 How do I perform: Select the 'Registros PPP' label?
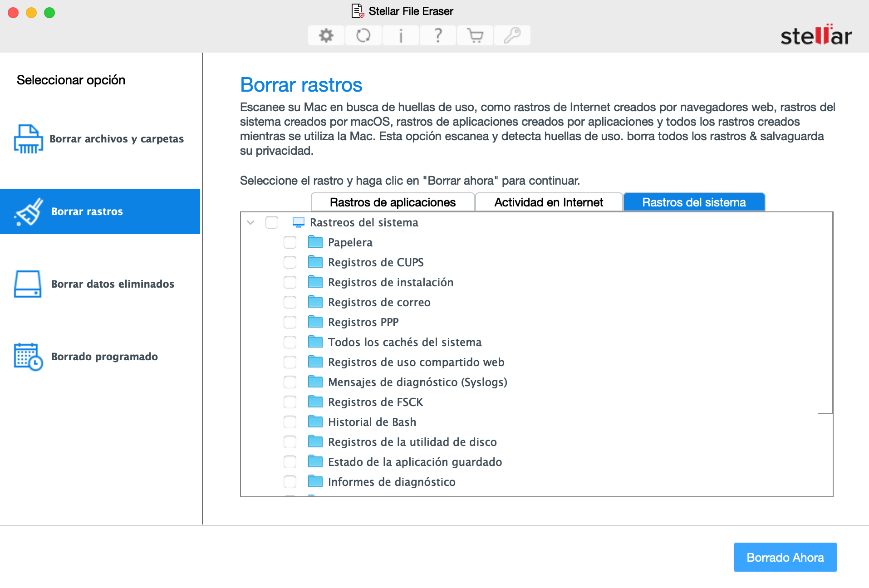(x=363, y=322)
